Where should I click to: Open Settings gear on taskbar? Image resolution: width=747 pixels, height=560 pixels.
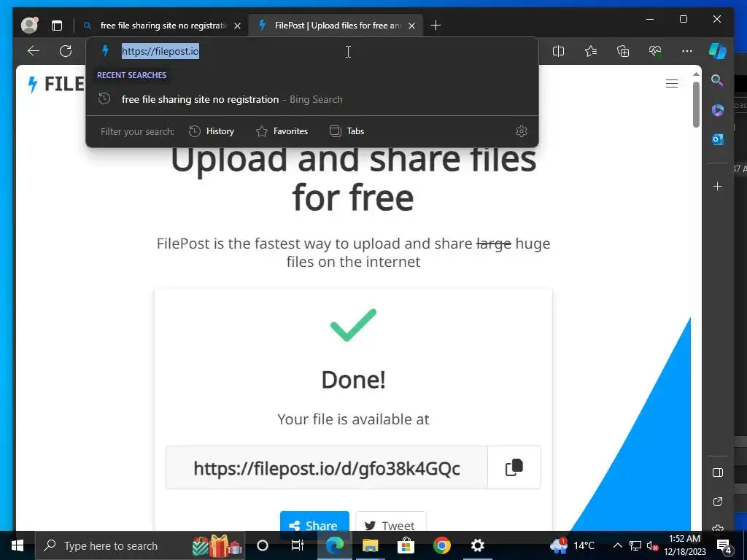477,545
